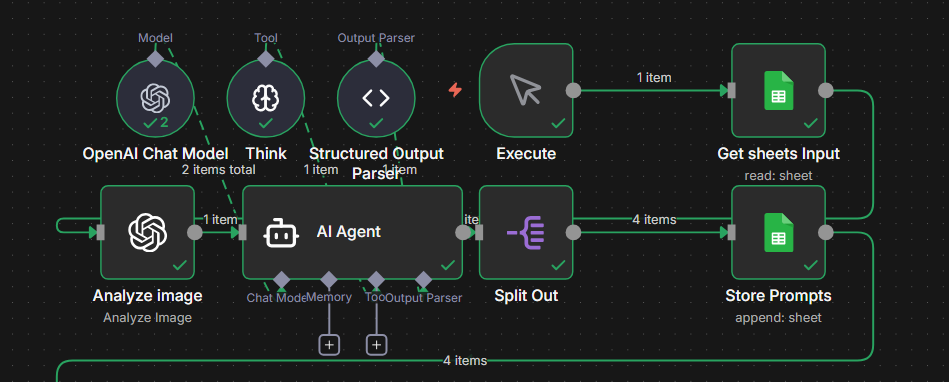Click the Store Prompts output connector
949x382 pixels.
tap(826, 232)
